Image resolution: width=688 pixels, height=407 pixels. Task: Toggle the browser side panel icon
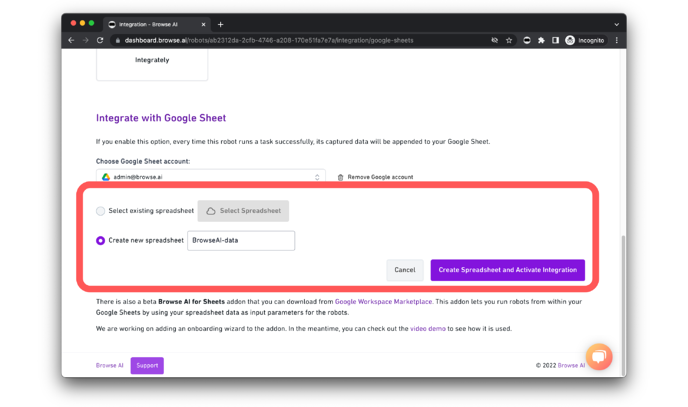click(555, 40)
